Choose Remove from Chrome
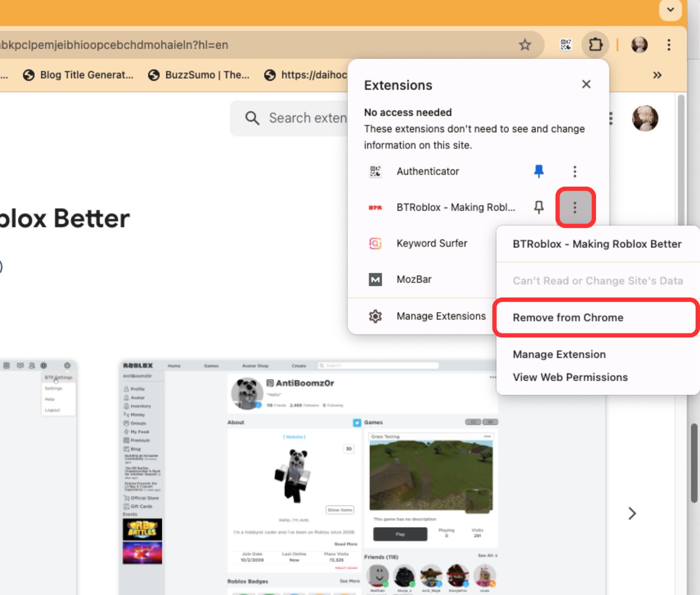700x595 pixels. (597, 318)
